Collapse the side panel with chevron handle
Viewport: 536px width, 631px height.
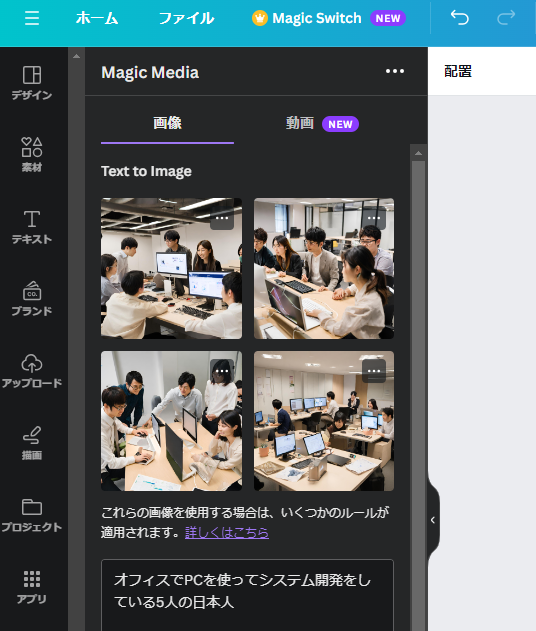click(x=433, y=520)
